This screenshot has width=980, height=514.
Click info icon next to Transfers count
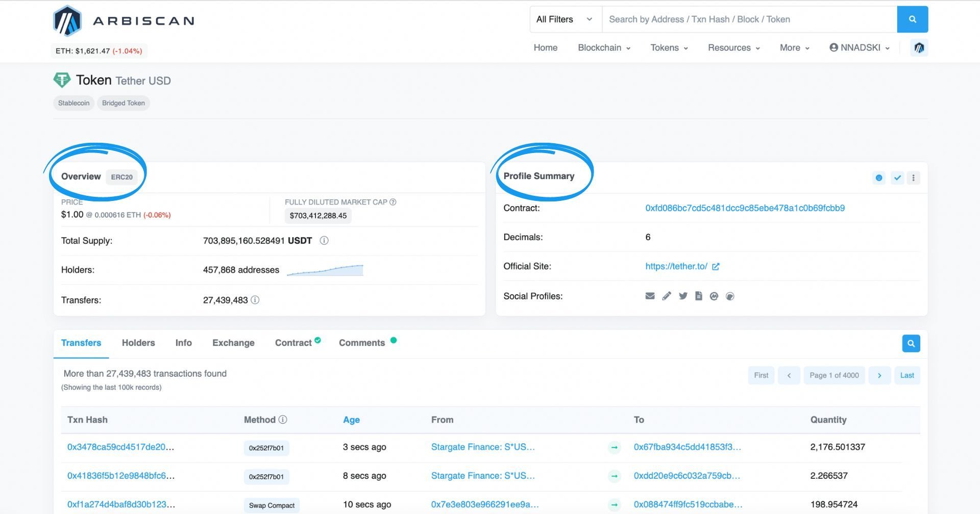255,300
